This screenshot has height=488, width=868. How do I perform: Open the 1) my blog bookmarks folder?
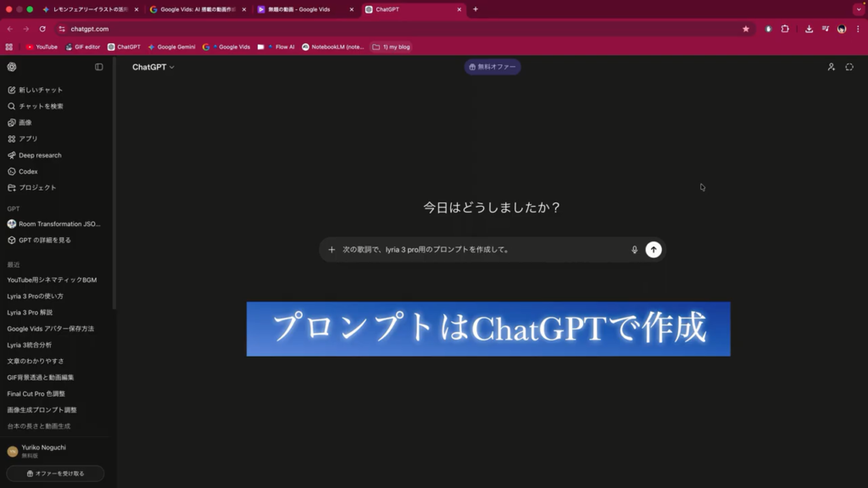[391, 47]
